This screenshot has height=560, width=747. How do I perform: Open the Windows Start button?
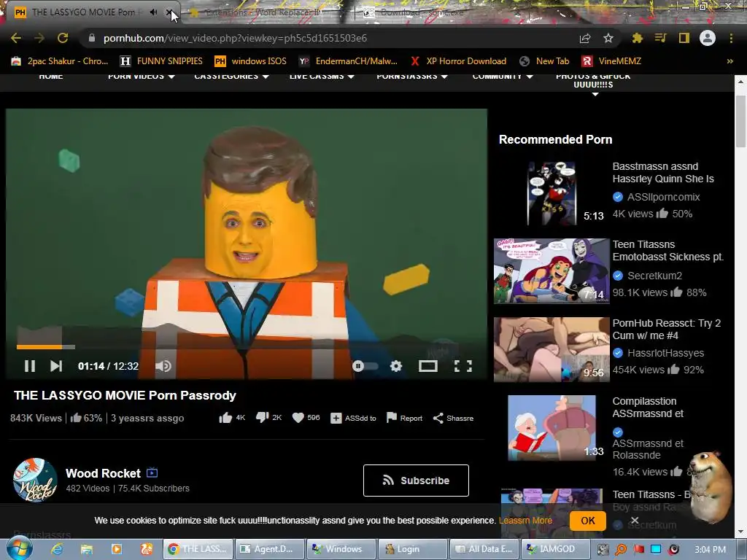tap(20, 548)
